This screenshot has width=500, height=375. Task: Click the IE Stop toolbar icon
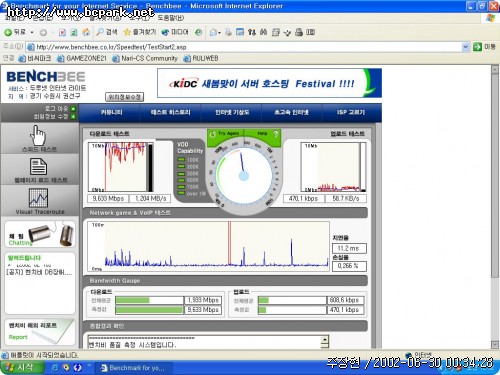point(62,32)
